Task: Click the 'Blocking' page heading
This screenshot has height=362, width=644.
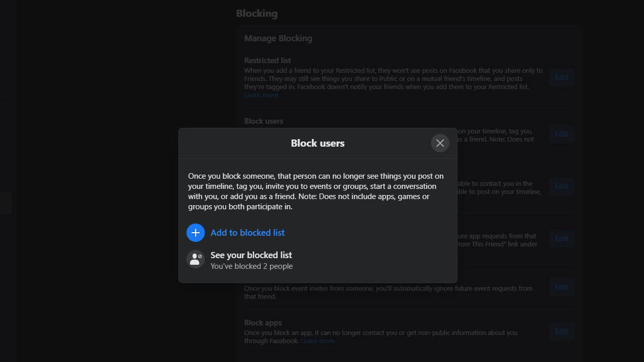Action: click(257, 14)
